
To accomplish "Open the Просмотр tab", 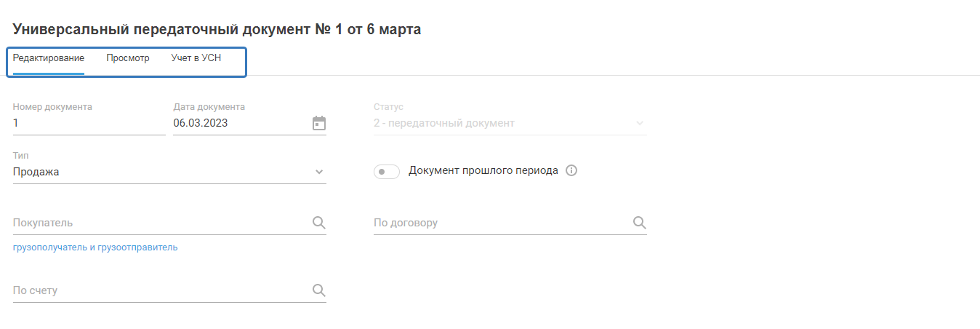I will coord(128,58).
